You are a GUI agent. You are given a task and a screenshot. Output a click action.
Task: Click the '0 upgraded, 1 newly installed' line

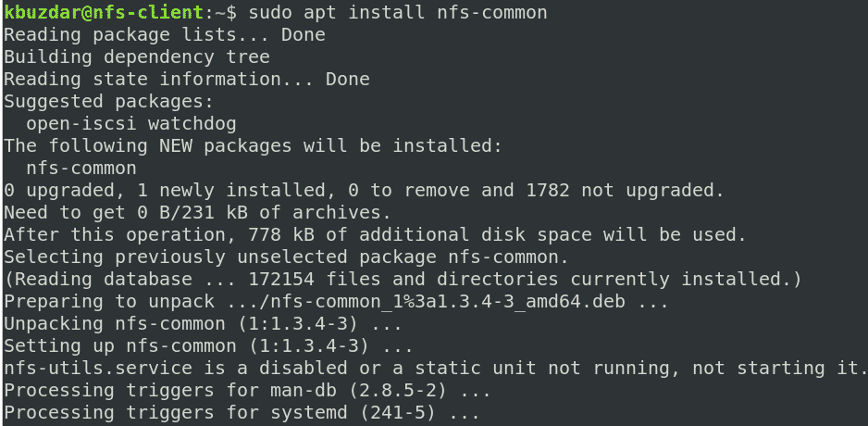click(x=364, y=190)
